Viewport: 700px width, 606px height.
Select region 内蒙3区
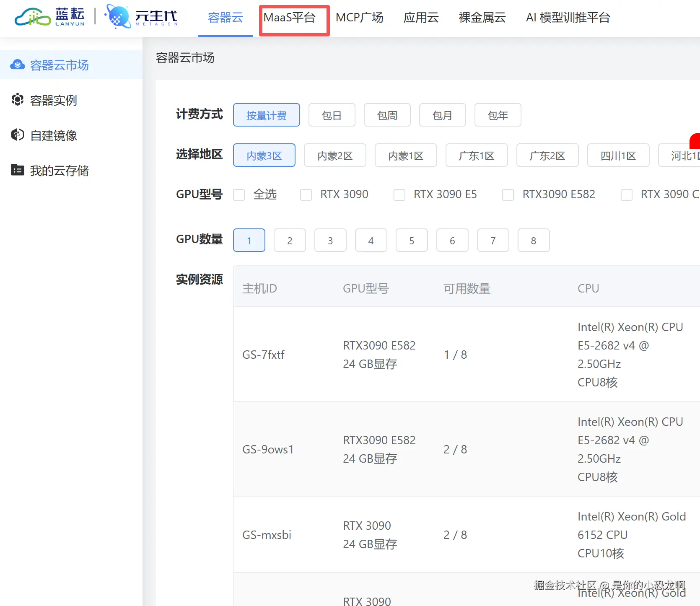[264, 155]
